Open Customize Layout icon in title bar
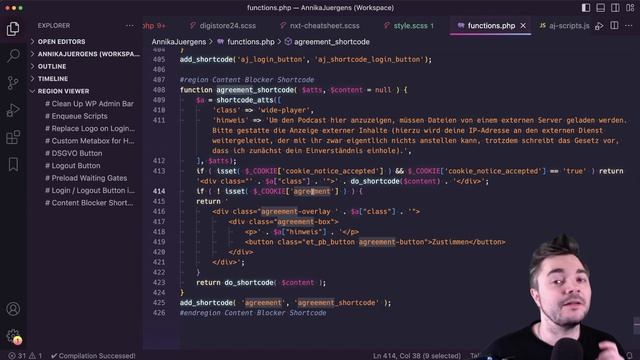This screenshot has height=360, width=640. pos(630,8)
